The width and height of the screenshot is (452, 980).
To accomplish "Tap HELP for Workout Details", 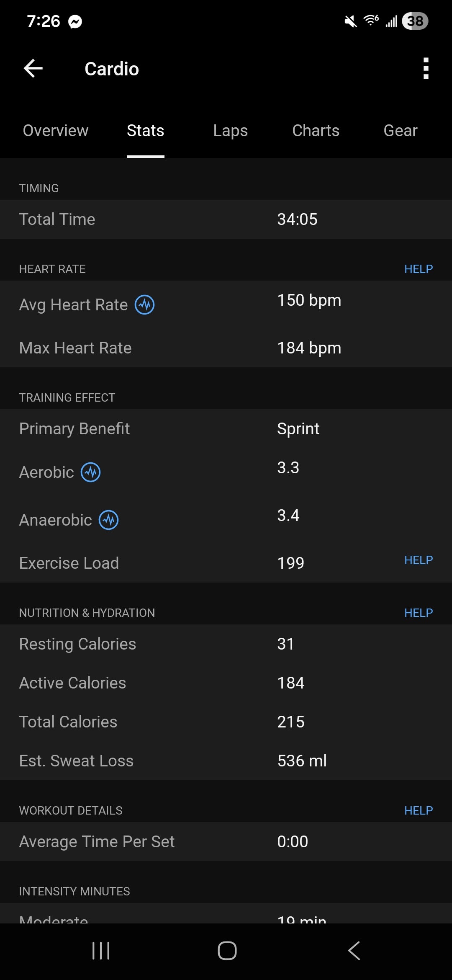I will (x=418, y=811).
